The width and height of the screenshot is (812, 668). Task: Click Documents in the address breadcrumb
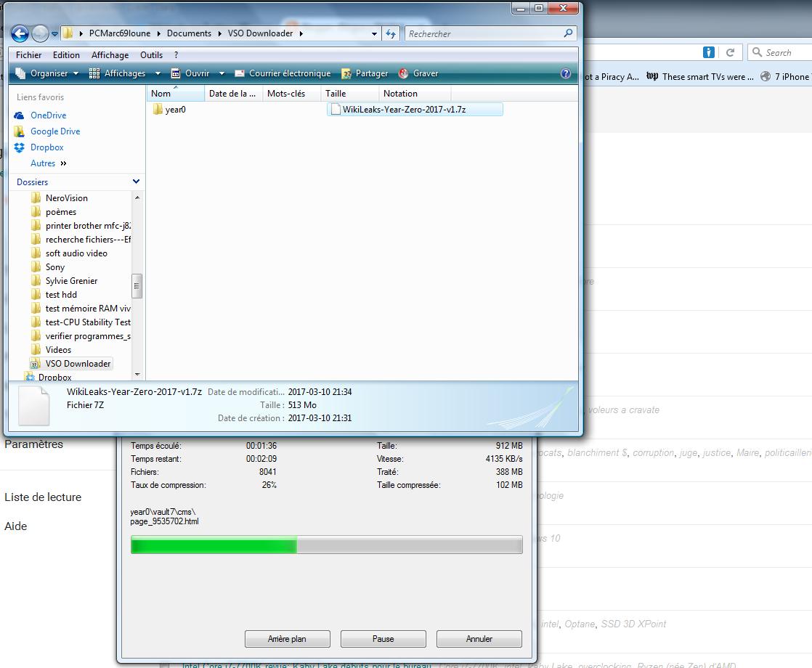coord(189,33)
